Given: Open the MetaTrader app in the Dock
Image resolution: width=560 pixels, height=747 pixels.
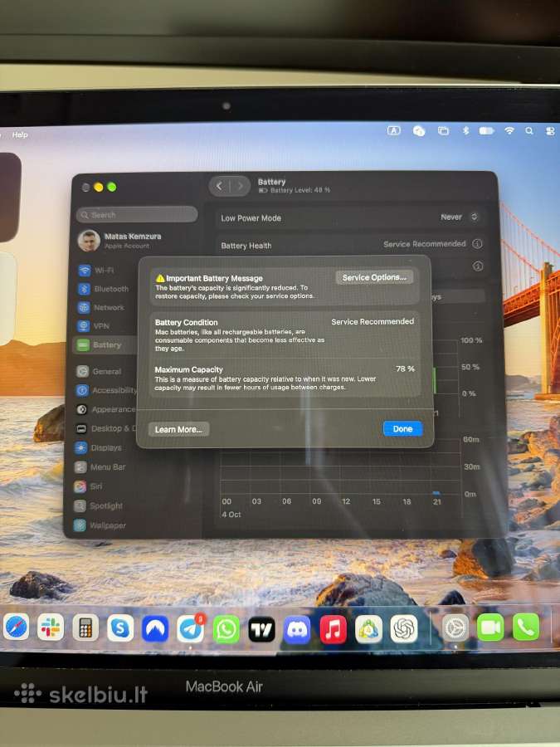Looking at the screenshot, I should point(368,629).
